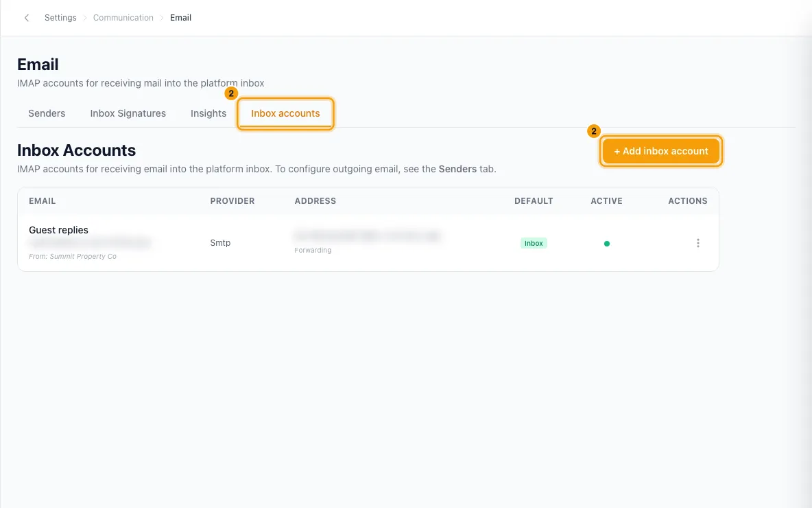Screen dimensions: 812x508
Task: Click the bold Senders word in description
Action: pos(458,169)
